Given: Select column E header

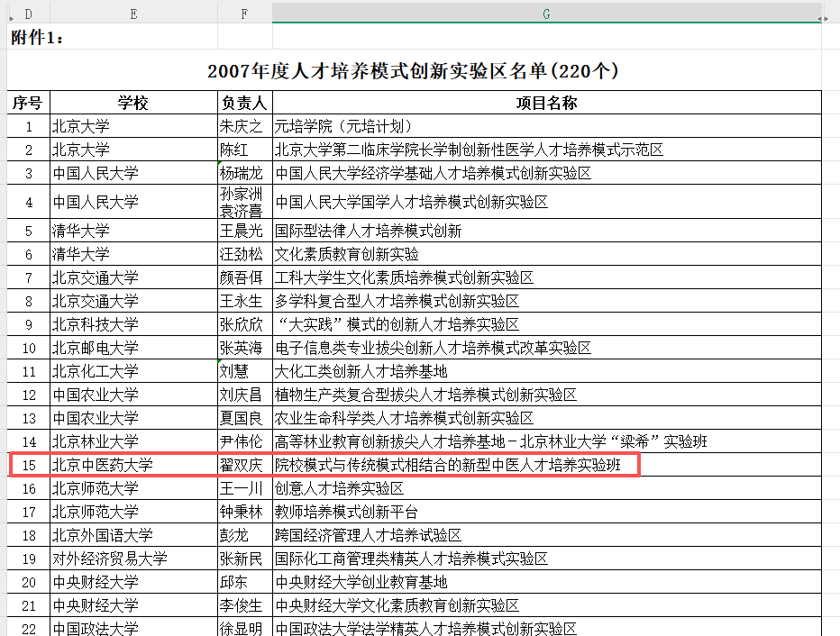Looking at the screenshot, I should tap(133, 13).
